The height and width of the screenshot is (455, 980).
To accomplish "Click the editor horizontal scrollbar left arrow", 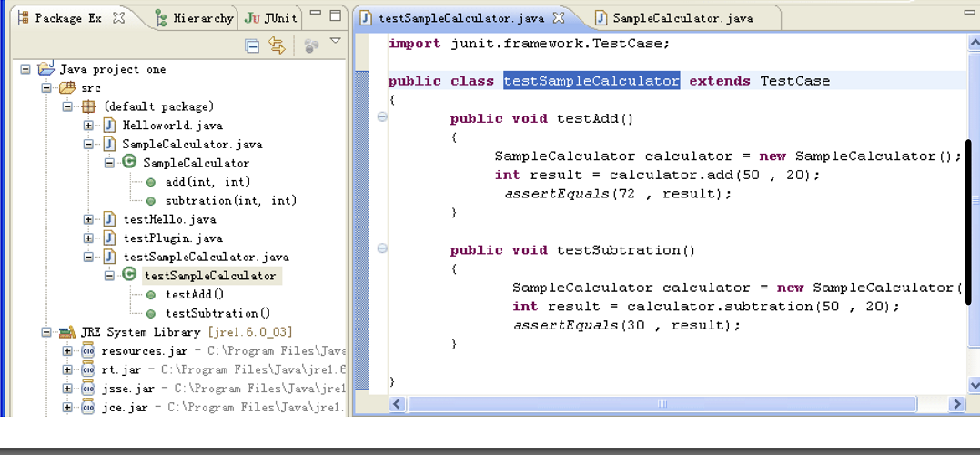I will [396, 404].
